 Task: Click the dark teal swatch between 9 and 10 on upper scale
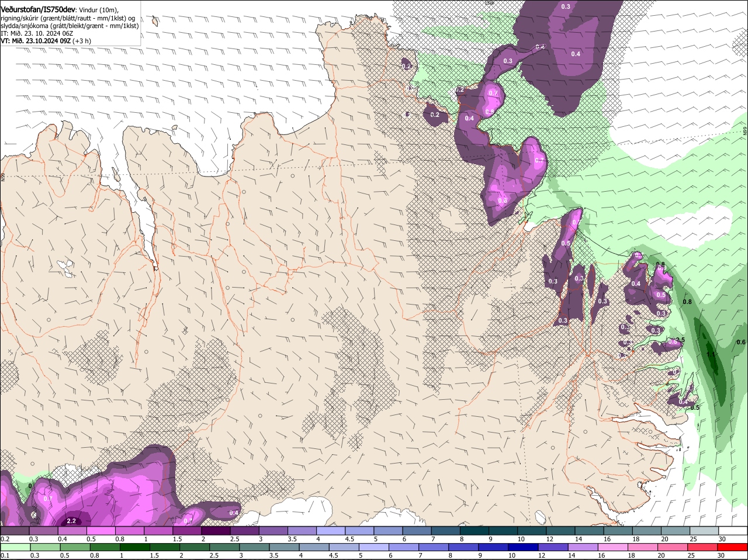point(502,531)
